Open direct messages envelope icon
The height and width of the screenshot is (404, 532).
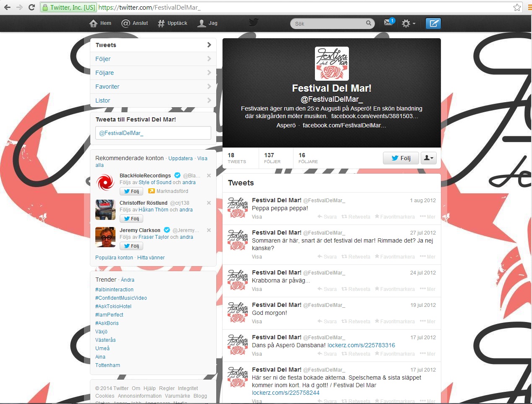click(x=388, y=23)
